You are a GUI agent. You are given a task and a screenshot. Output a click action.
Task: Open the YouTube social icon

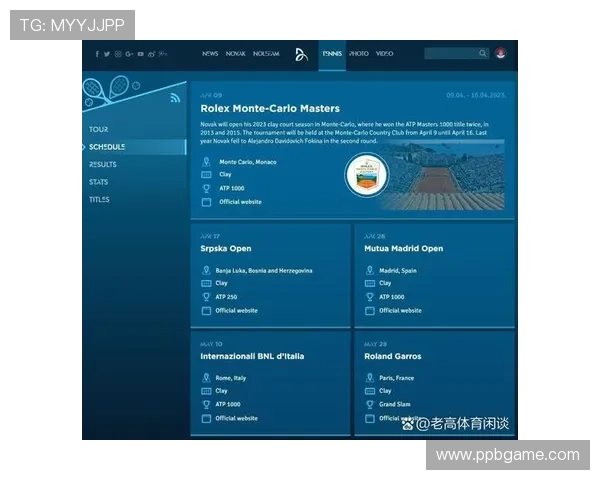point(140,54)
